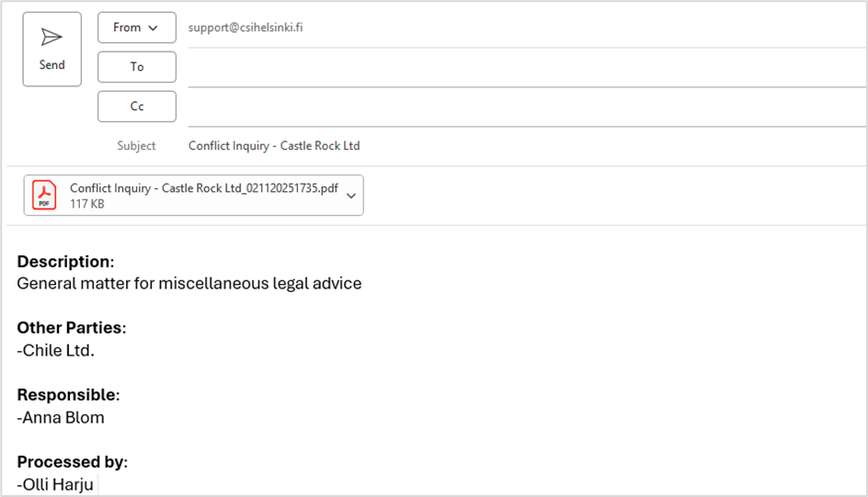The image size is (868, 497).
Task: Click the Cc recipients button
Action: pyautogui.click(x=136, y=107)
